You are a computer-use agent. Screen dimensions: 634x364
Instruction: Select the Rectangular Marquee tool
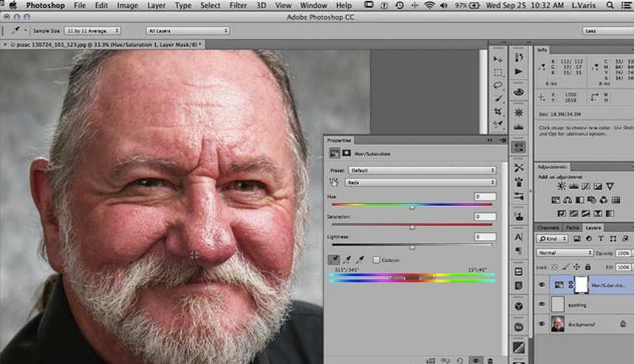pyautogui.click(x=499, y=72)
